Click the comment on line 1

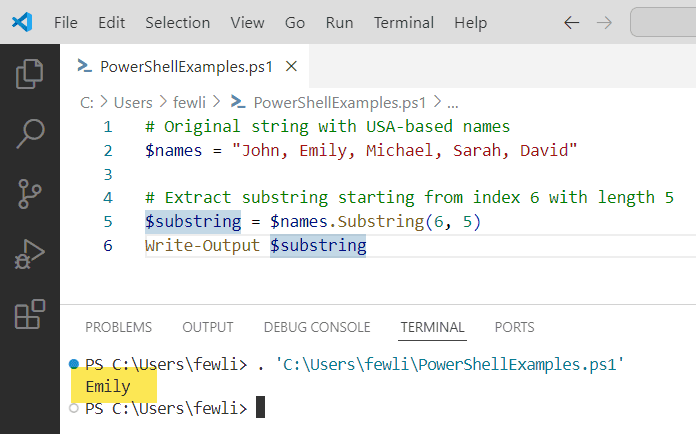point(328,126)
